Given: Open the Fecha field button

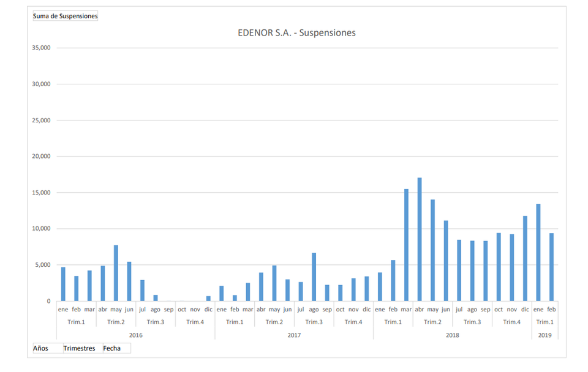Looking at the screenshot, I should [x=116, y=348].
